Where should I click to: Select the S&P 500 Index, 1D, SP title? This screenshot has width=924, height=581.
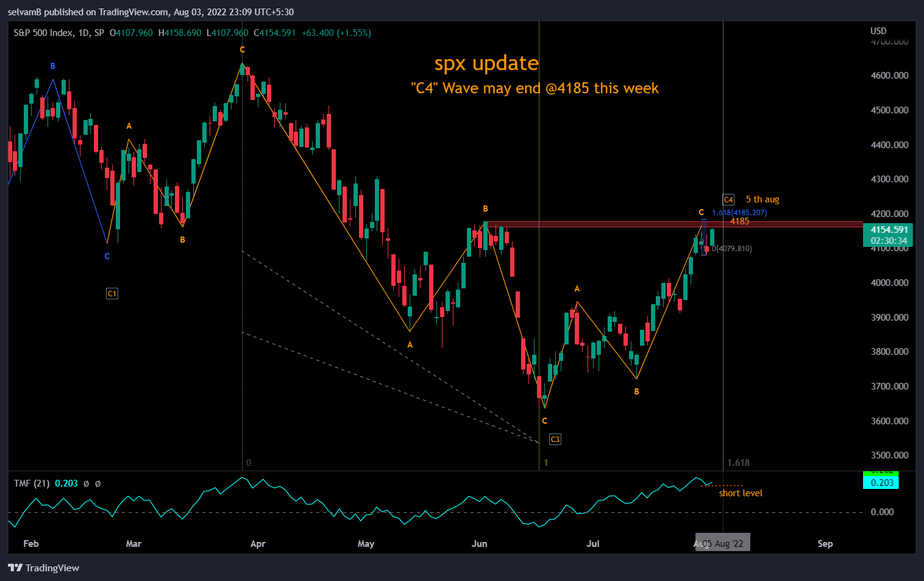tap(59, 33)
